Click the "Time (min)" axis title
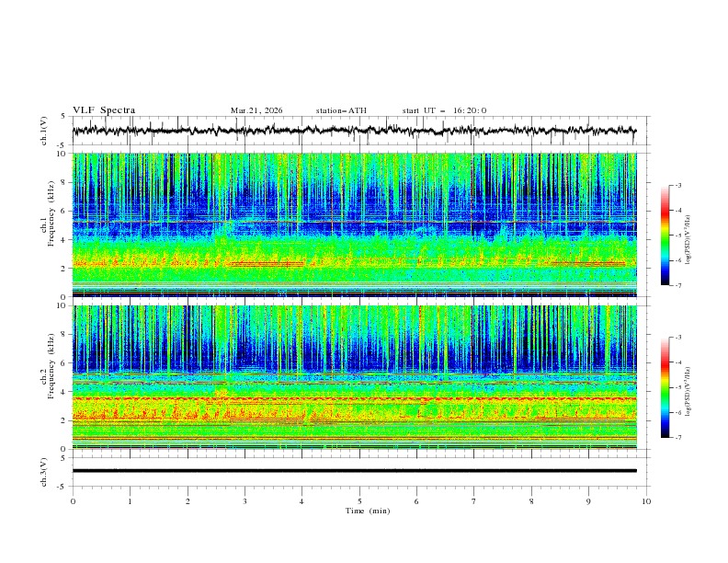The image size is (728, 563). tap(368, 511)
